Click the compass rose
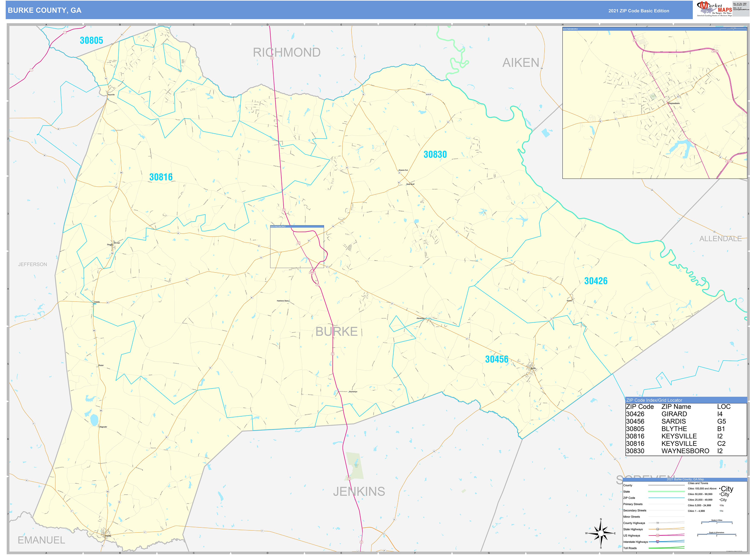 (x=600, y=533)
